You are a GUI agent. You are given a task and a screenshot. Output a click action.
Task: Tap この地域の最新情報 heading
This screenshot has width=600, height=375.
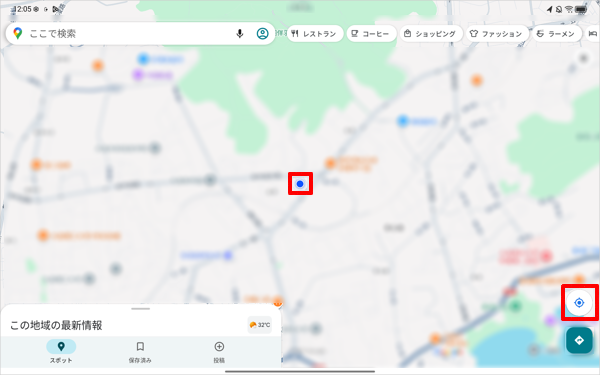pos(56,325)
